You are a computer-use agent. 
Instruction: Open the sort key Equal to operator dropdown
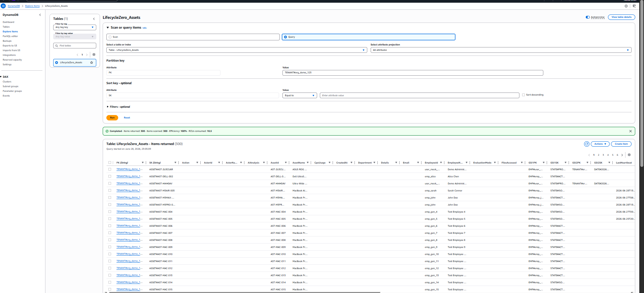(300, 96)
